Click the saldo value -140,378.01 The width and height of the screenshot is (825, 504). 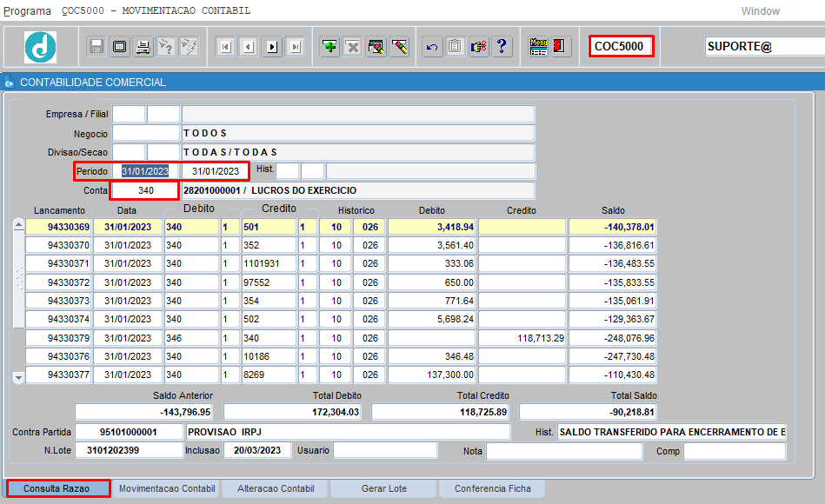coord(612,227)
